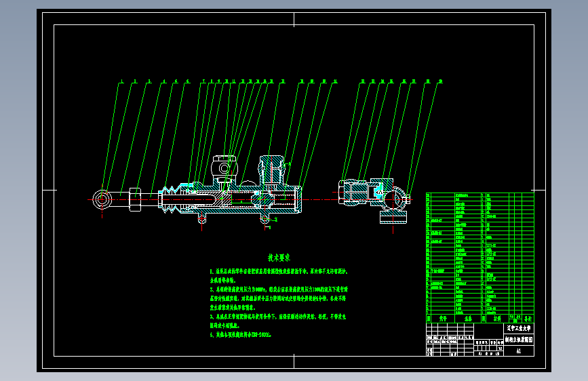Select the first technical requirement note line
The width and height of the screenshot is (588, 381).
click(279, 271)
